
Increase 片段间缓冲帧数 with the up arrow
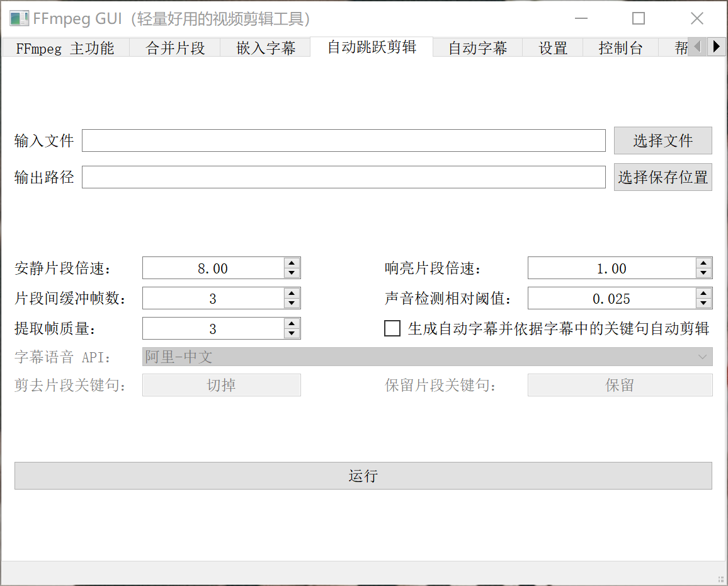pyautogui.click(x=292, y=293)
